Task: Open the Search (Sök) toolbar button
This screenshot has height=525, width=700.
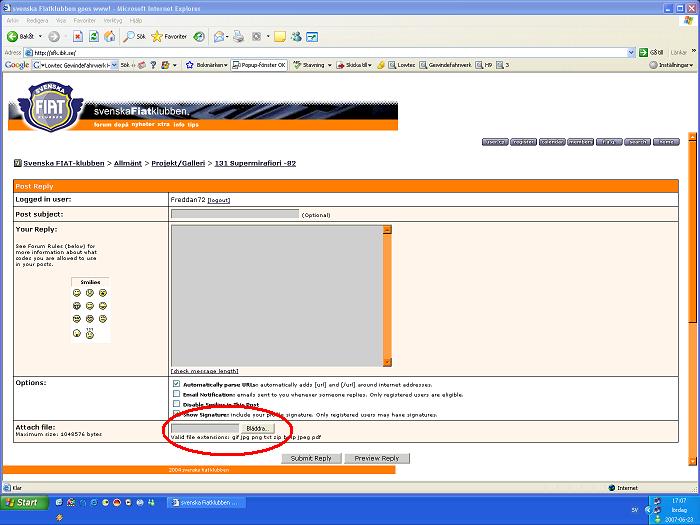Action: point(134,36)
